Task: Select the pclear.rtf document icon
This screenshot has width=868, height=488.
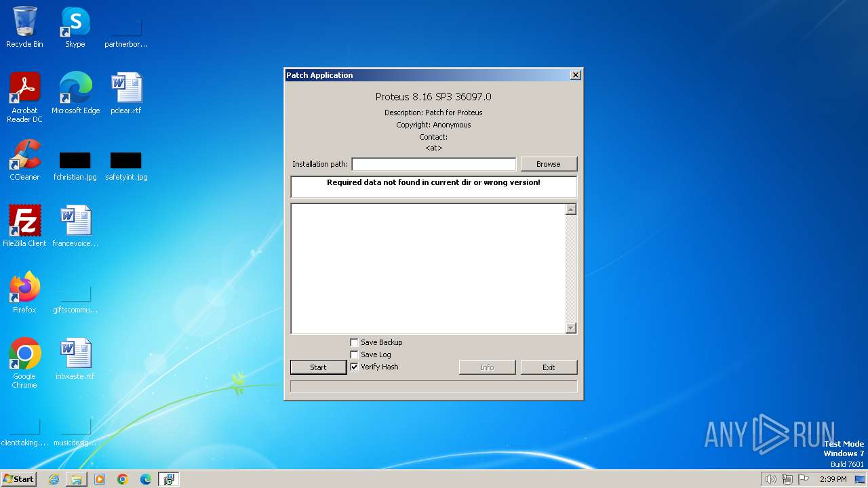Action: click(x=126, y=94)
